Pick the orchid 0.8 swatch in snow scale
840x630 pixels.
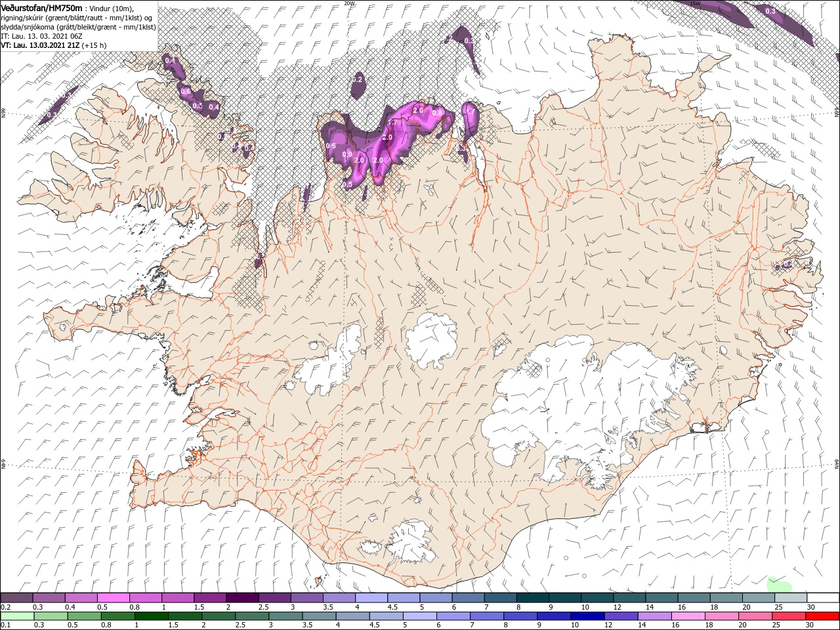[145, 598]
